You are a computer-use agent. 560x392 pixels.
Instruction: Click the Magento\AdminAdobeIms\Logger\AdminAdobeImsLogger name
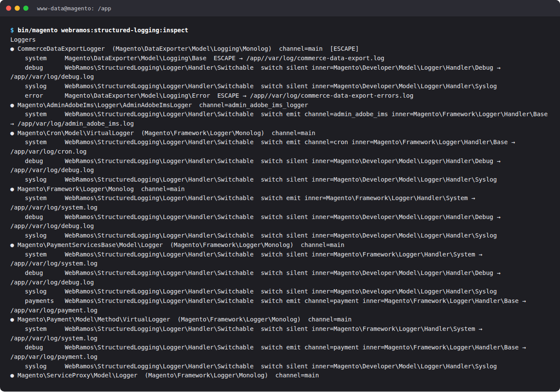pos(105,105)
